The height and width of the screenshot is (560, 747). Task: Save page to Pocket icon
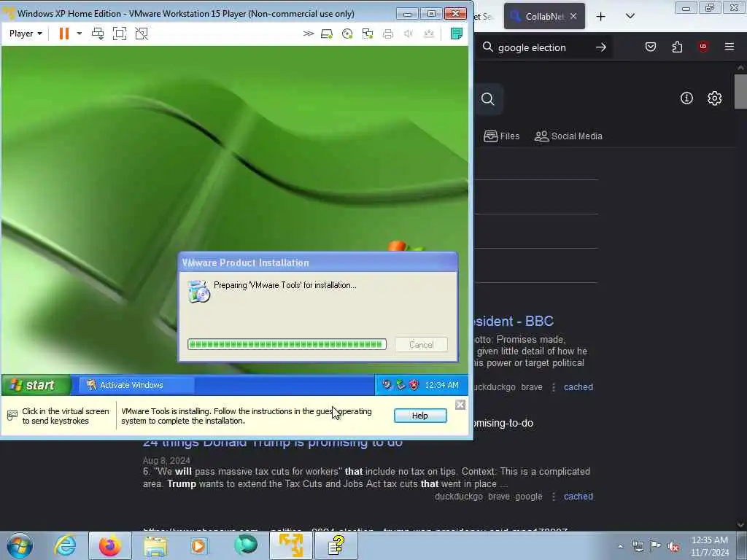pos(651,47)
